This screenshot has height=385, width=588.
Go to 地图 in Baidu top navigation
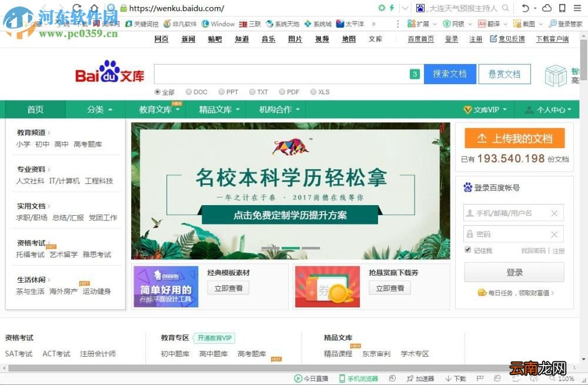[x=349, y=39]
